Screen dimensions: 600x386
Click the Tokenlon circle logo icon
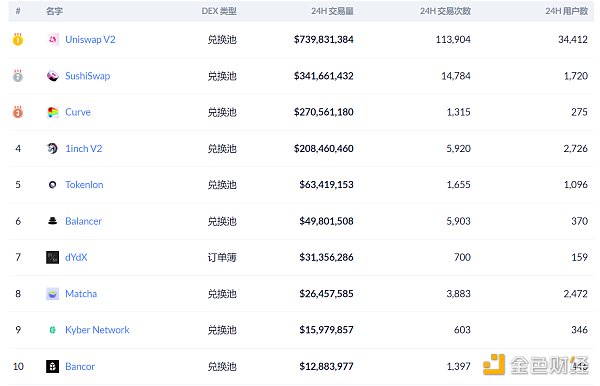coord(53,185)
